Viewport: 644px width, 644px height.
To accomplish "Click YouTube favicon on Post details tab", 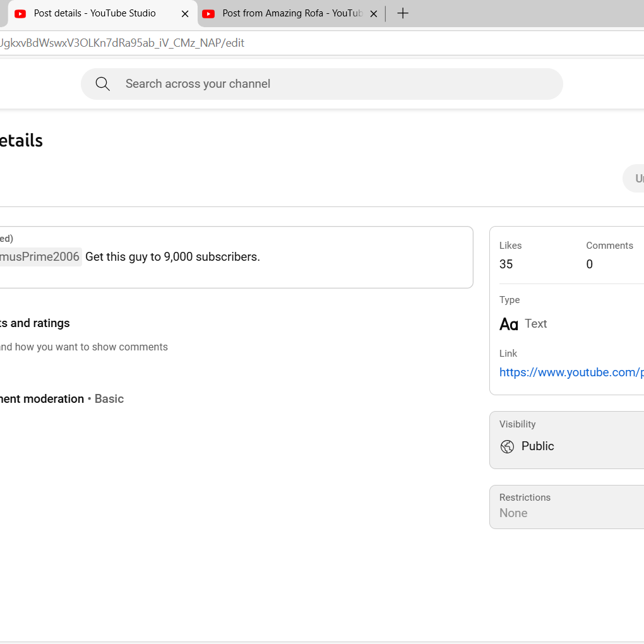I will [20, 13].
